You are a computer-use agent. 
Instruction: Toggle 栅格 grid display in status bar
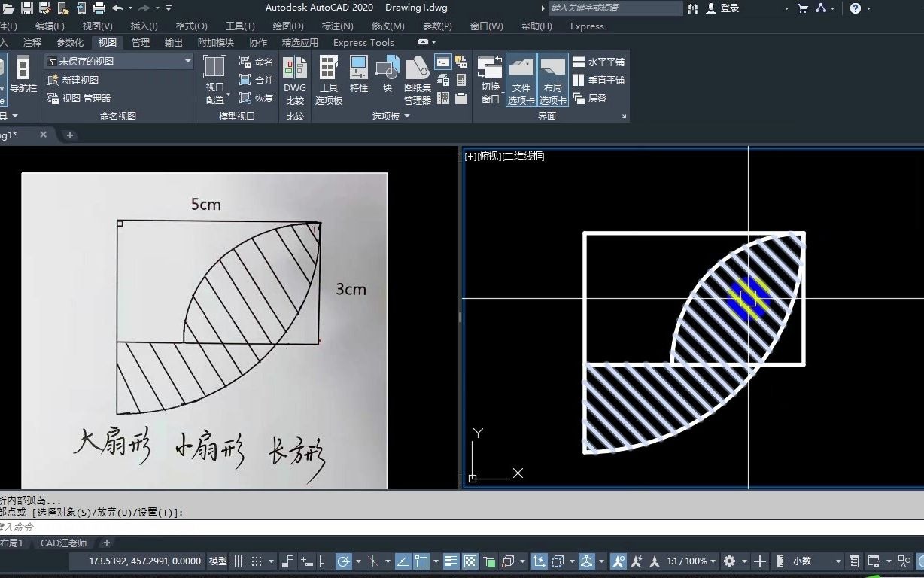point(238,561)
